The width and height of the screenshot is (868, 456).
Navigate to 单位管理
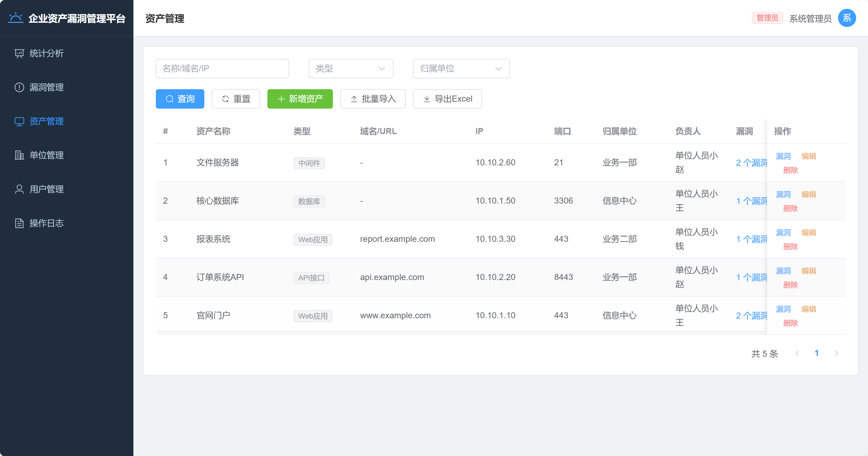click(67, 155)
